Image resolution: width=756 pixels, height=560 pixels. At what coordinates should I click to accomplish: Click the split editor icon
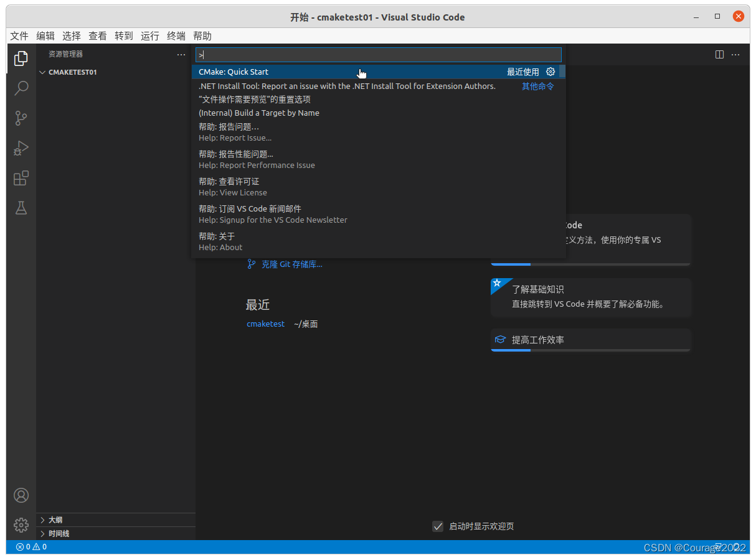coord(719,55)
